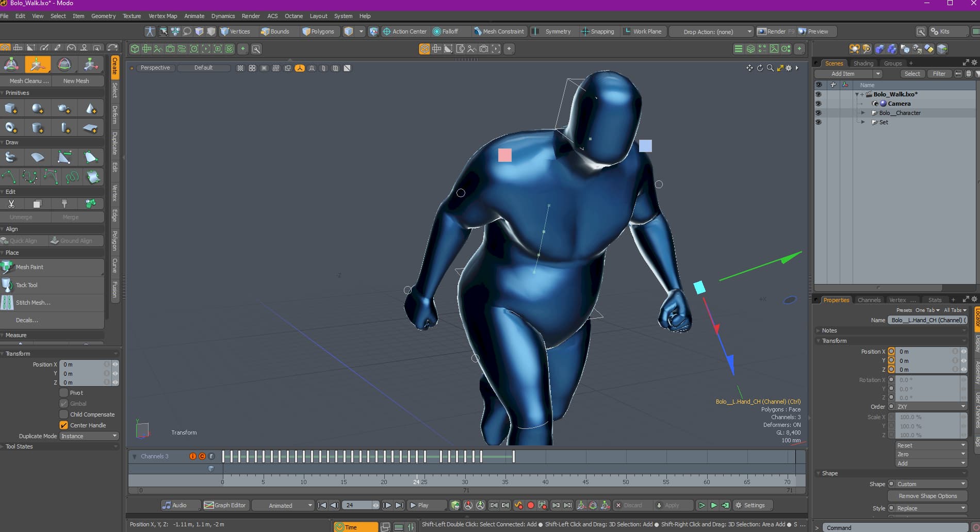Switch to the Groups tab
The height and width of the screenshot is (532, 980).
(892, 63)
